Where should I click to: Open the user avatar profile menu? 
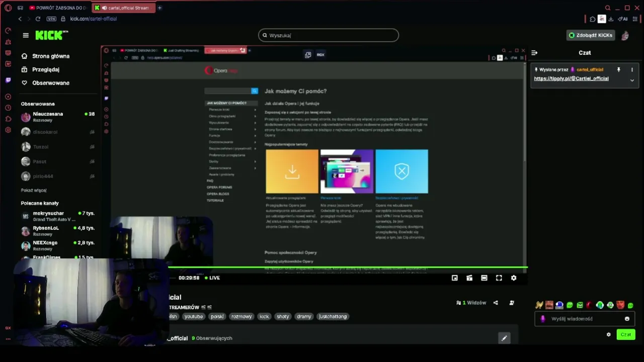click(625, 35)
